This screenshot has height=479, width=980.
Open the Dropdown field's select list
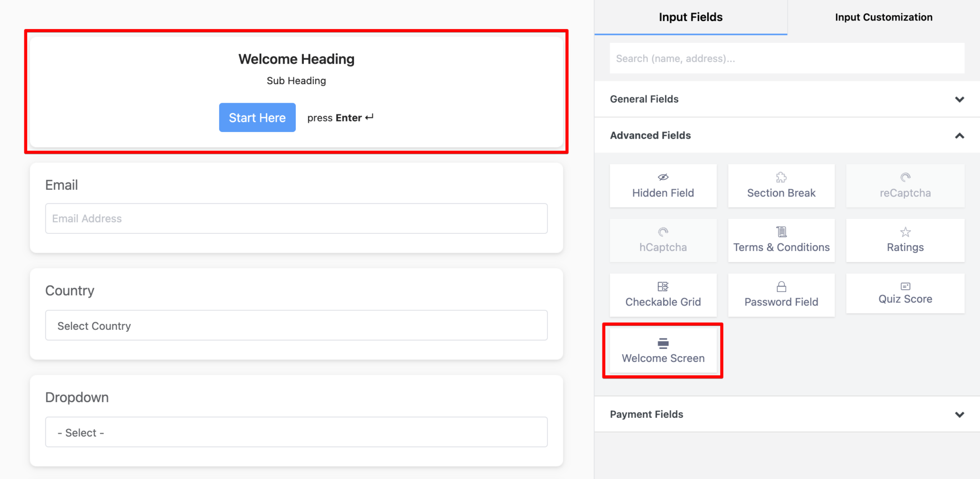click(296, 432)
